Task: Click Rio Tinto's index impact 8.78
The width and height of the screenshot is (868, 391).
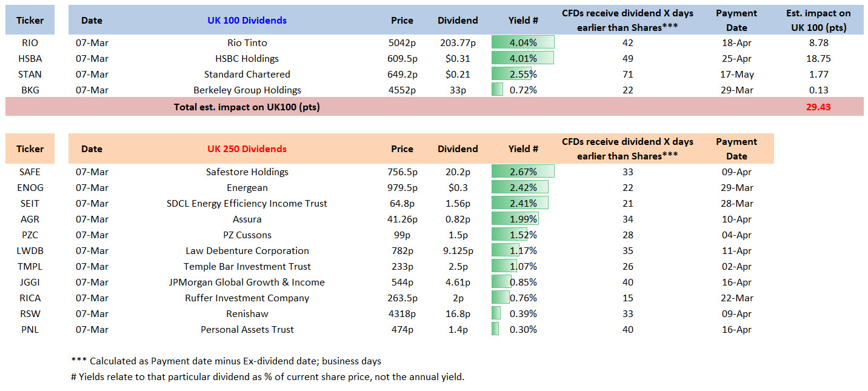Action: 818,43
